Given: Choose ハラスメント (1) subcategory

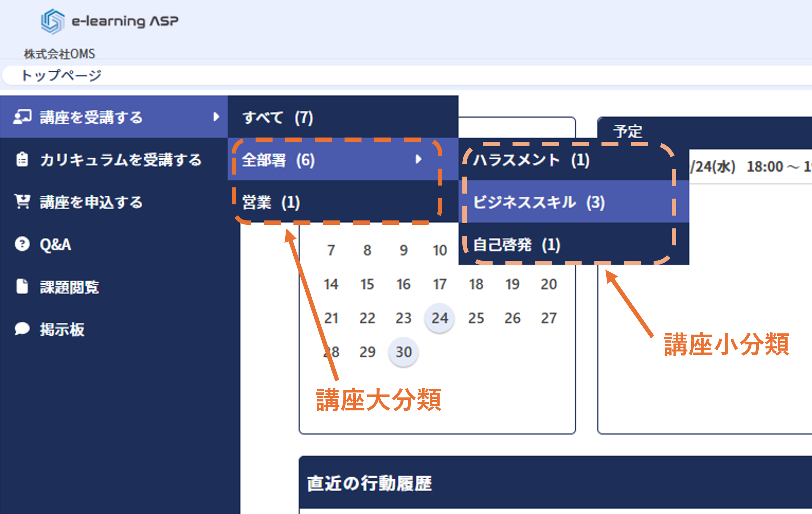Looking at the screenshot, I should [531, 160].
